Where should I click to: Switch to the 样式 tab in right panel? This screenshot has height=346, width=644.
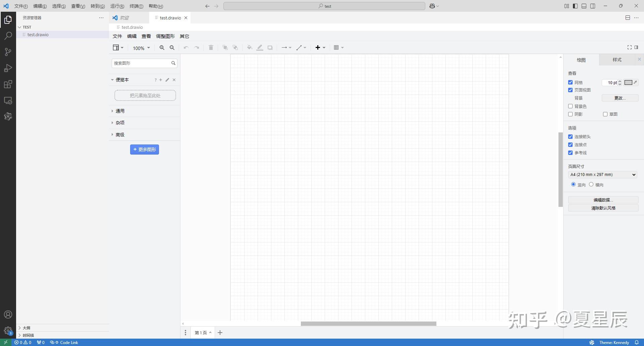point(618,60)
